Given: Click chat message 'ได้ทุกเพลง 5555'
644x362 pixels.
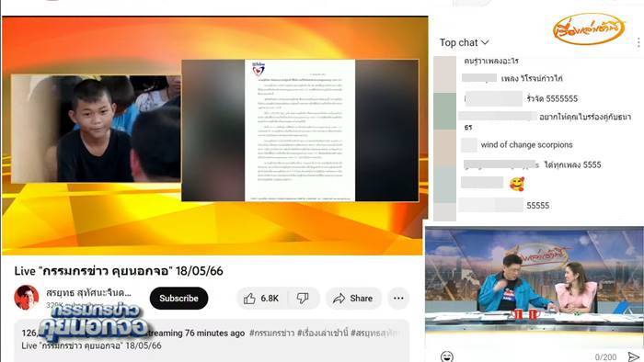Looking at the screenshot, I should coord(572,164).
